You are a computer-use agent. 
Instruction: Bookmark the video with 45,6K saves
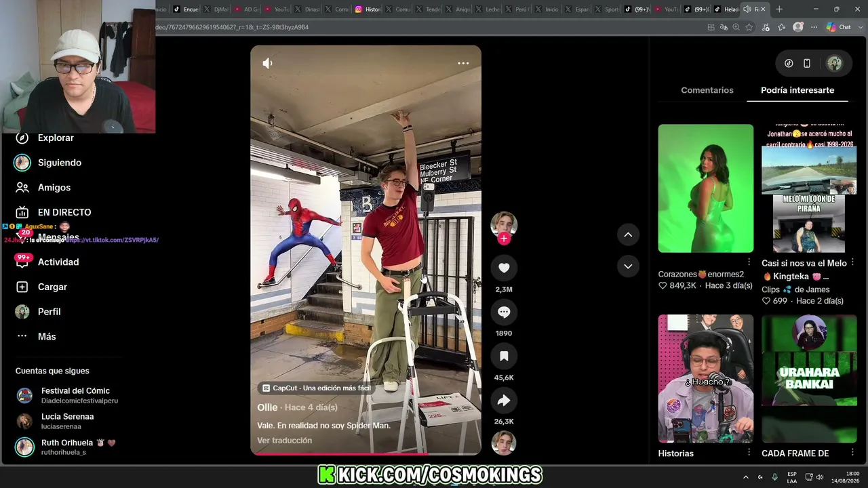(x=504, y=356)
